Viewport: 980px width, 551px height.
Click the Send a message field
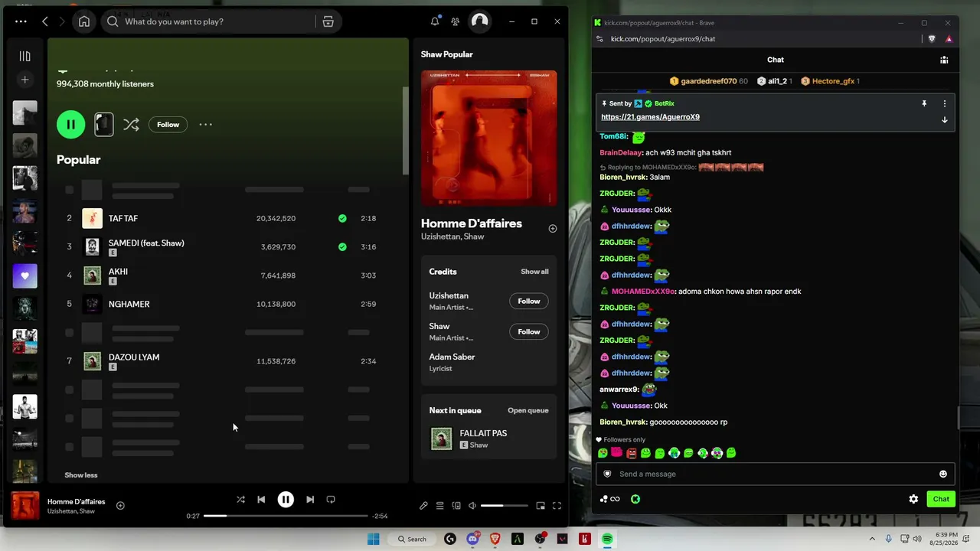point(774,474)
